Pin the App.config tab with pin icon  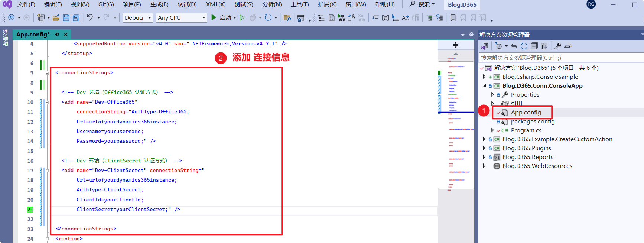click(x=57, y=34)
